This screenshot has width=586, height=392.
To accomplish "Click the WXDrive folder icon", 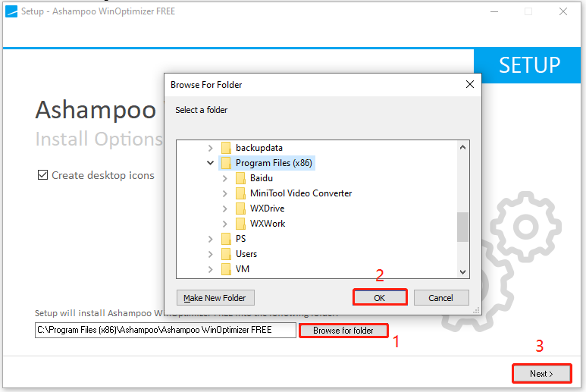I will [240, 209].
